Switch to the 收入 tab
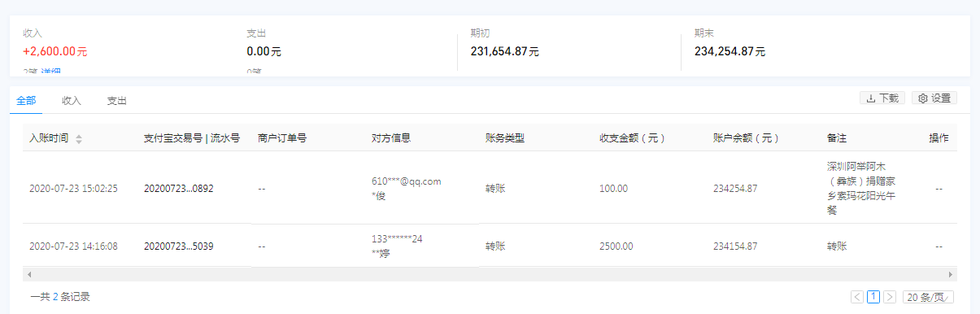 click(72, 101)
